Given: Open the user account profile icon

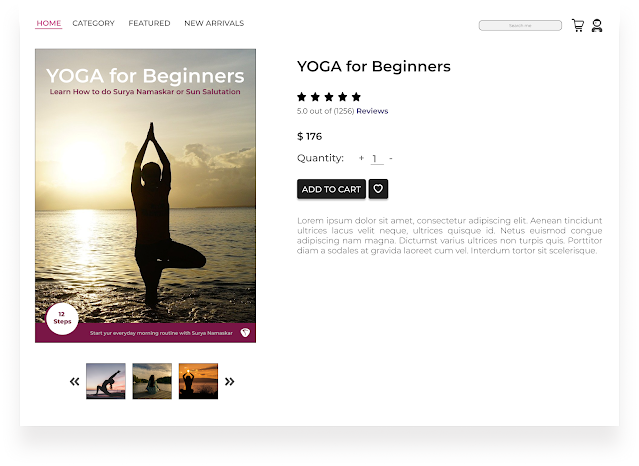Looking at the screenshot, I should 597,25.
